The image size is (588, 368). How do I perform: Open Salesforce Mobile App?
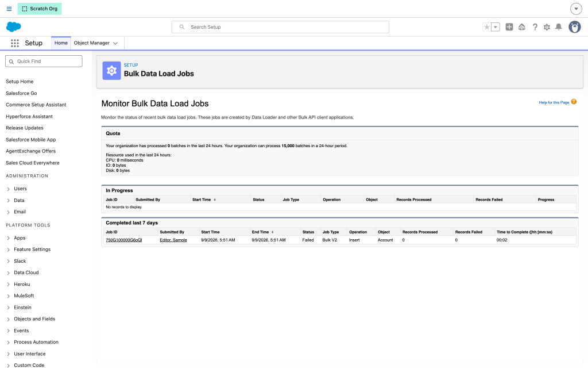(31, 140)
